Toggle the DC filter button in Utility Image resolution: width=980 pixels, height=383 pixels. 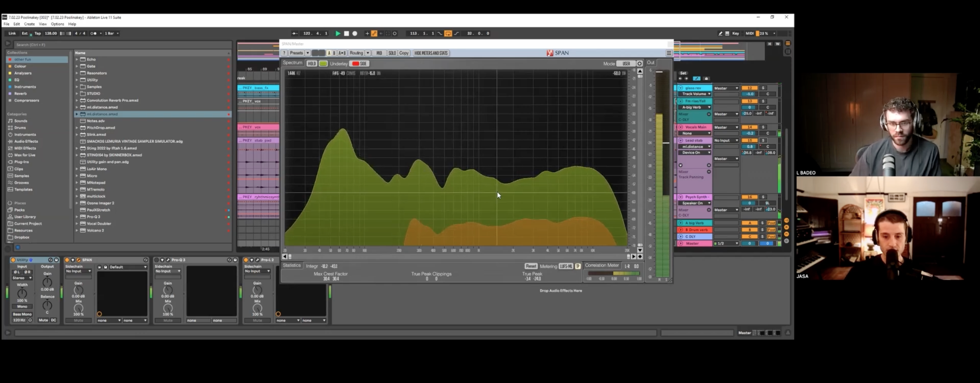tap(54, 320)
